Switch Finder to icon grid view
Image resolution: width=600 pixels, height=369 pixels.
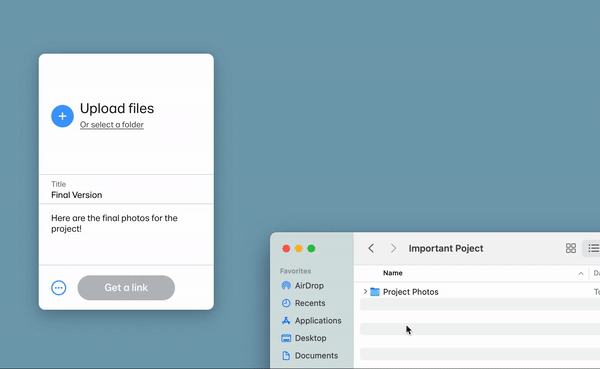click(571, 248)
